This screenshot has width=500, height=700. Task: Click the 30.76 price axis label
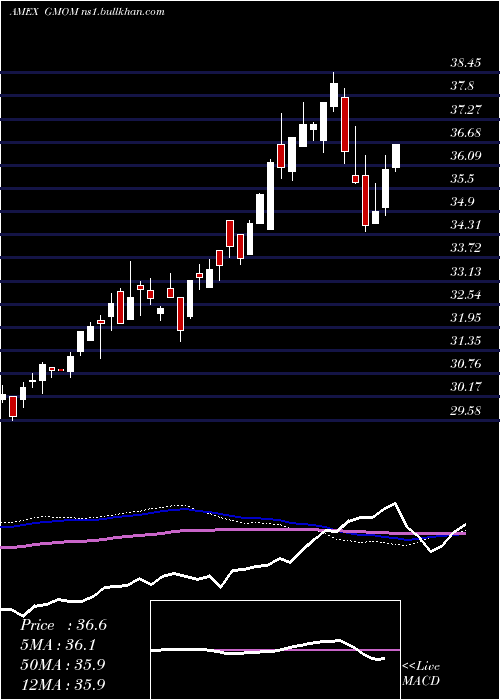coord(466,364)
